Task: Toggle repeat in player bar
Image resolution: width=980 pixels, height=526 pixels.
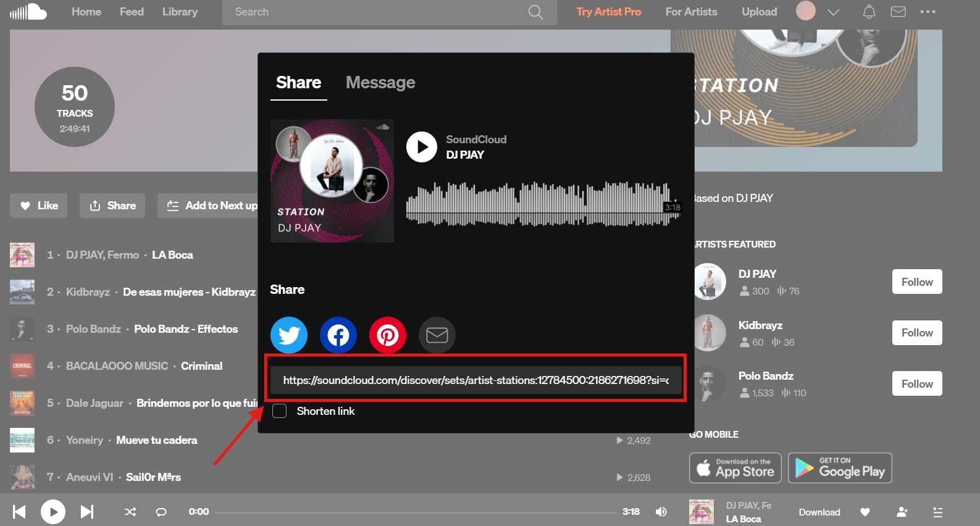Action: [161, 512]
